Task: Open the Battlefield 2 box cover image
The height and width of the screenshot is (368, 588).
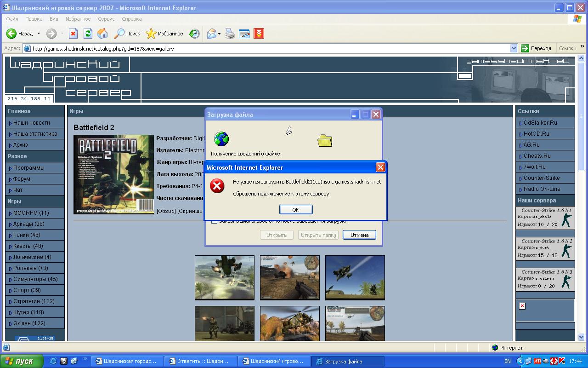Action: click(x=114, y=174)
